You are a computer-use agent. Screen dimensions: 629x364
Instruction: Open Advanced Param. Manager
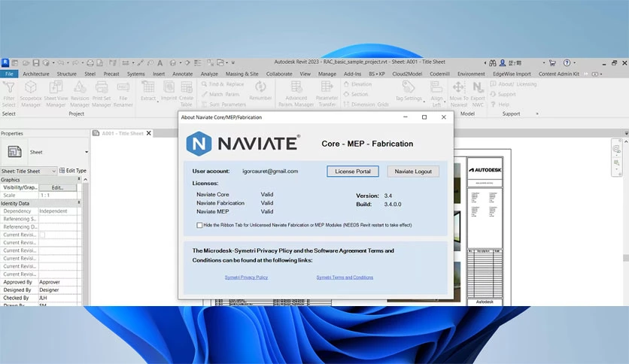tap(296, 94)
